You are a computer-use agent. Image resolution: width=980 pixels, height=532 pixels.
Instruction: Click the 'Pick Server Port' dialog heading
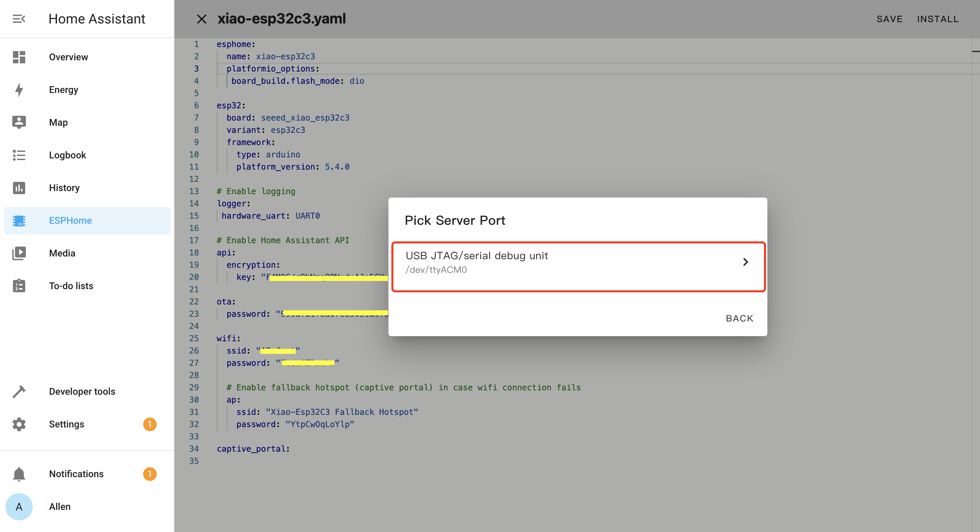pos(455,221)
